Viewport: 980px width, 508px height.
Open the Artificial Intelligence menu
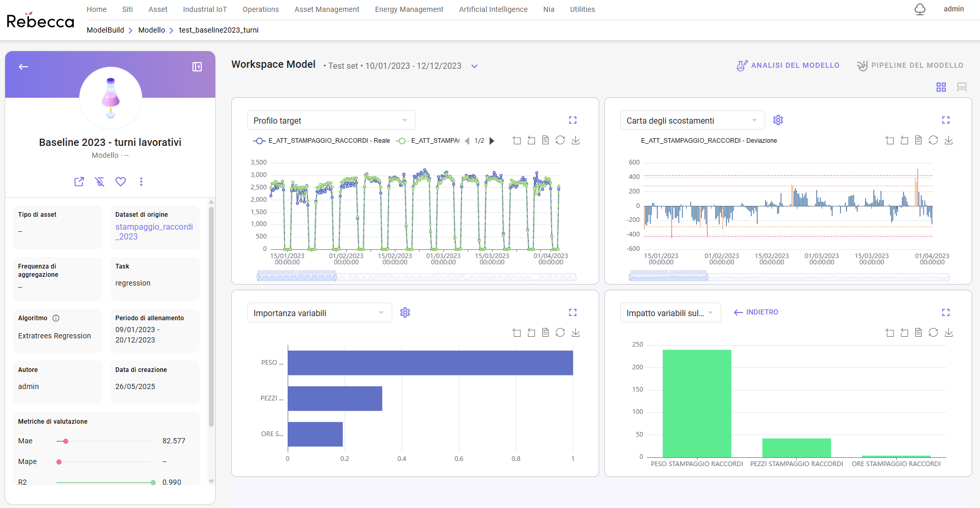tap(493, 9)
